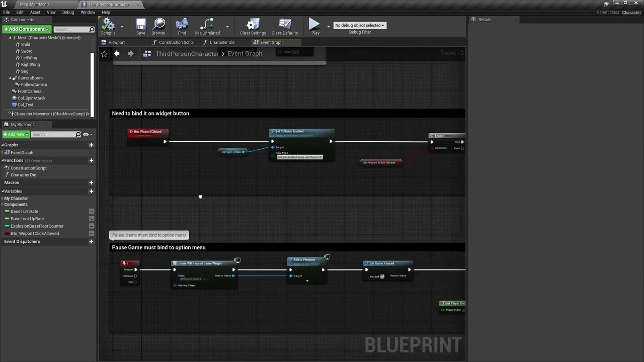Open Play mode options dropdown arrow
The image size is (644, 362).
pos(329,27)
